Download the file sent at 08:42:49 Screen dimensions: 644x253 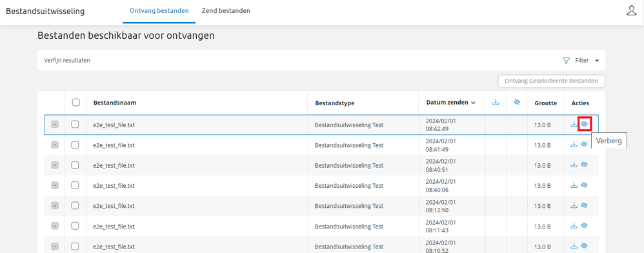tap(574, 124)
